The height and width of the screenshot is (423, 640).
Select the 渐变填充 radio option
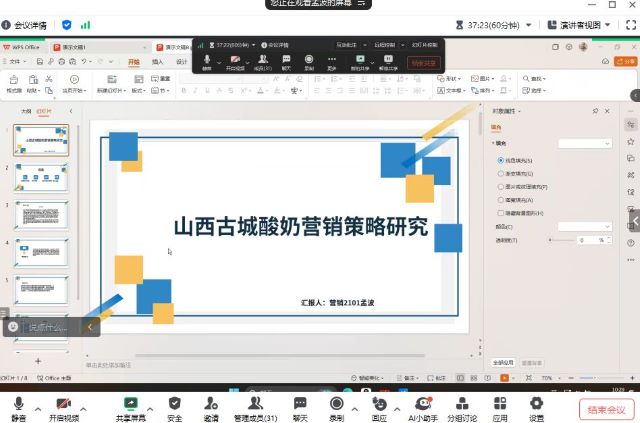tap(501, 173)
